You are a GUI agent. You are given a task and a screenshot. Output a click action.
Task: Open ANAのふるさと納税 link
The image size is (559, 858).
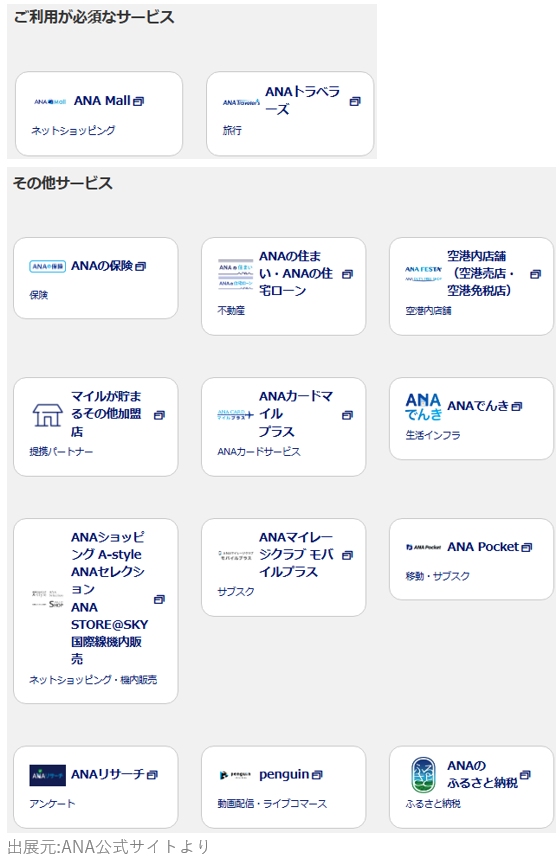pyautogui.click(x=482, y=774)
